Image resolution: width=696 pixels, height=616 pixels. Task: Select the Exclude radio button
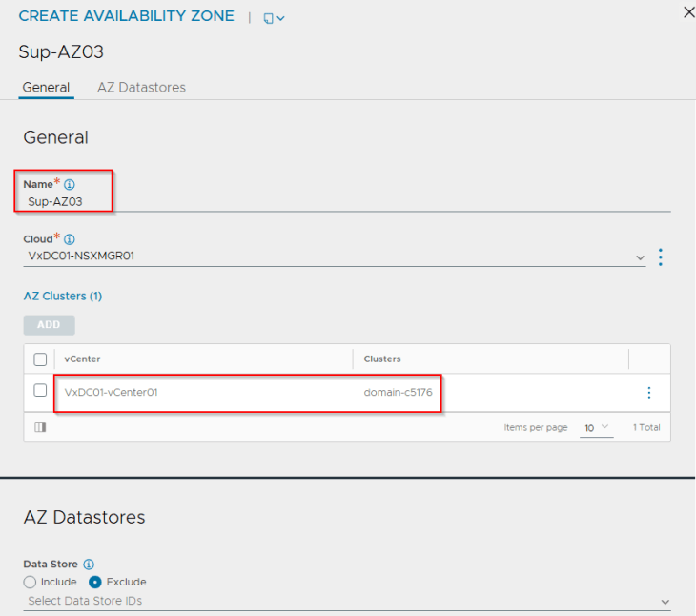tap(95, 582)
